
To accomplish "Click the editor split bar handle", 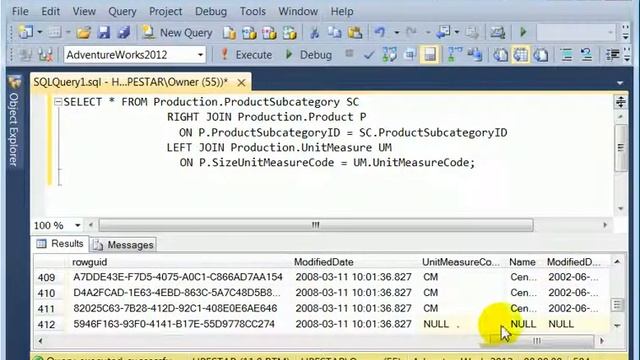I will 620,102.
